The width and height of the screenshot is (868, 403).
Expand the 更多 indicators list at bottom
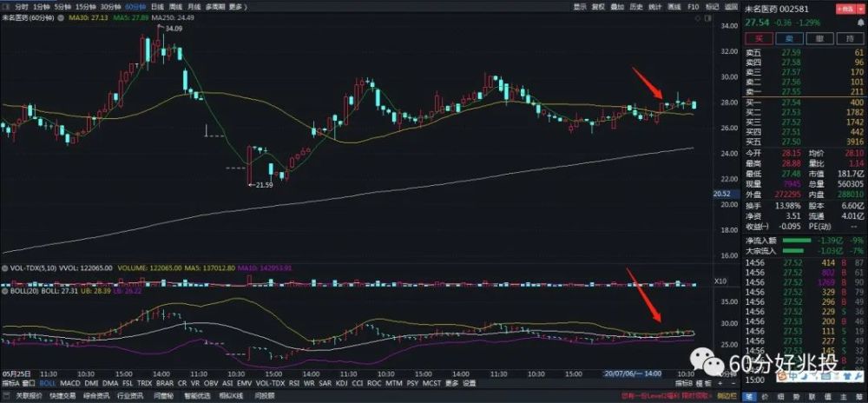(451, 383)
